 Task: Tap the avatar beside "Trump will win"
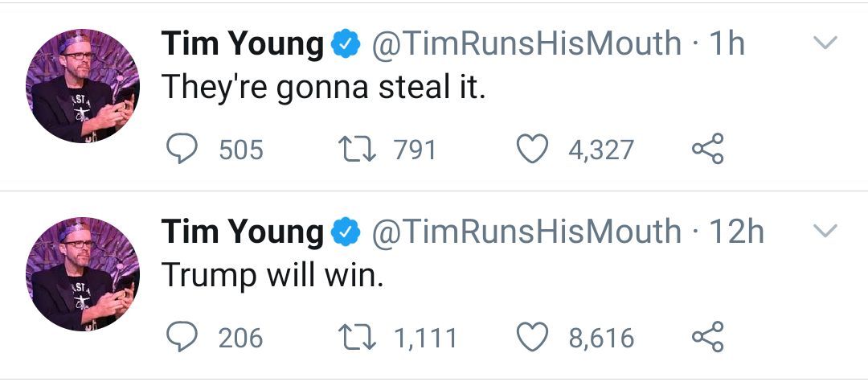point(83,274)
